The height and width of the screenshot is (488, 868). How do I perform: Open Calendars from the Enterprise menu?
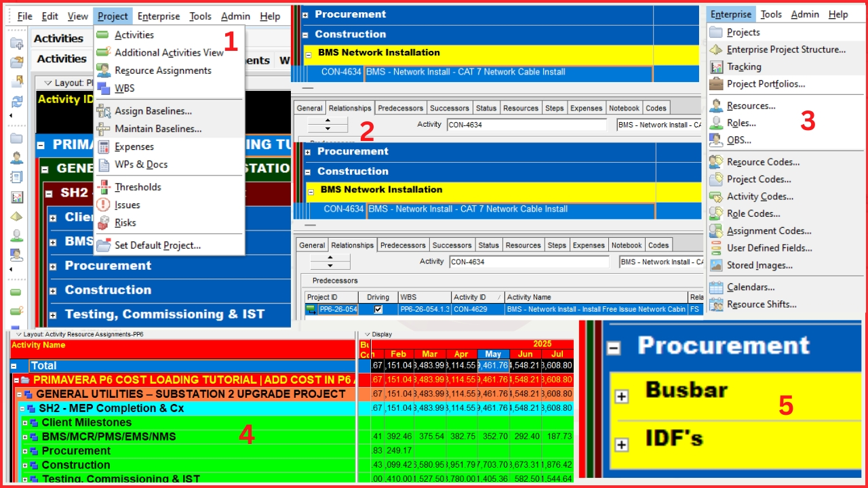pyautogui.click(x=750, y=287)
